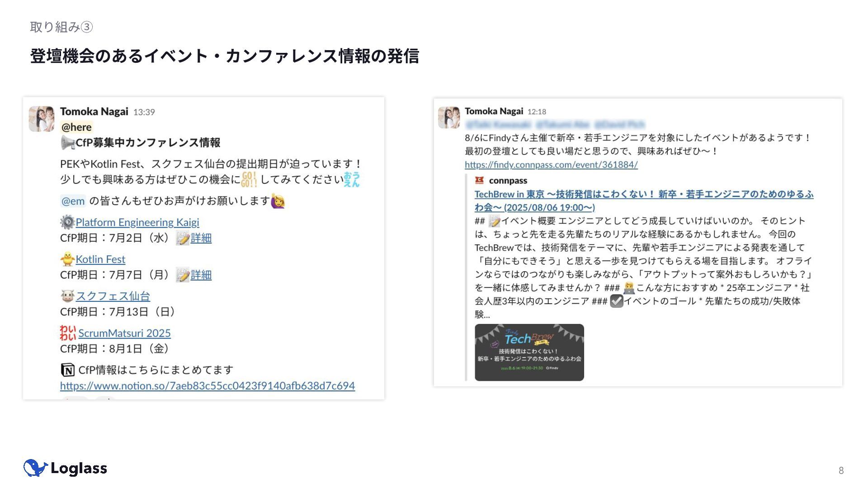
Task: Click the @em mention tag
Action: tap(73, 201)
